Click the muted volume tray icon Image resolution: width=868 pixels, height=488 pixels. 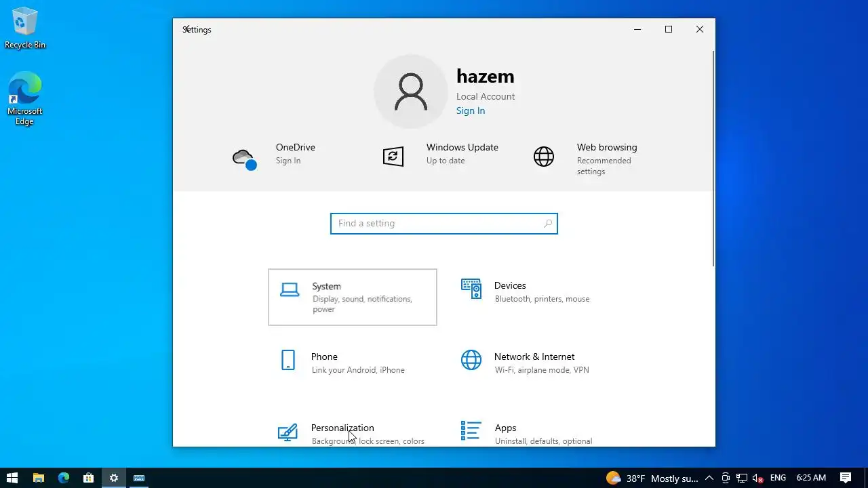tap(758, 478)
